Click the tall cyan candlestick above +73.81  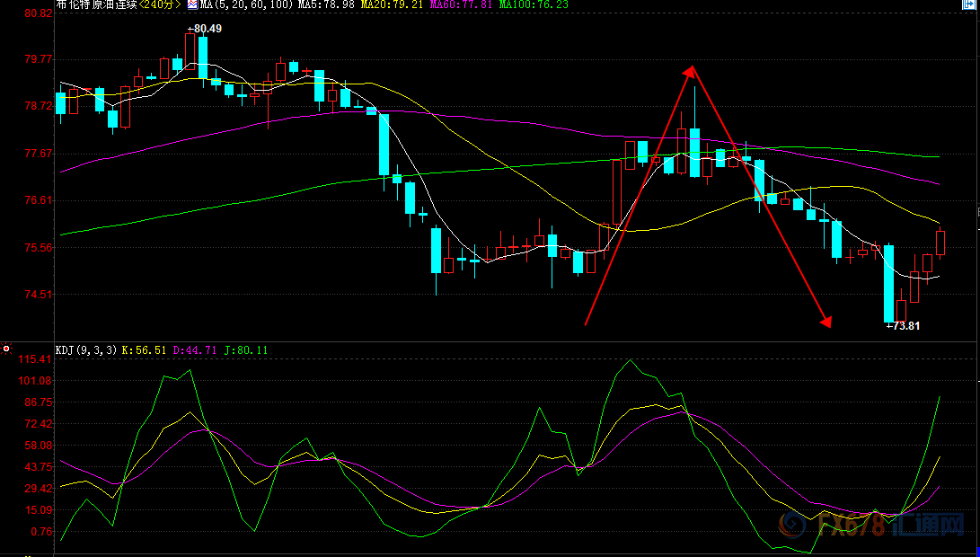click(x=888, y=283)
